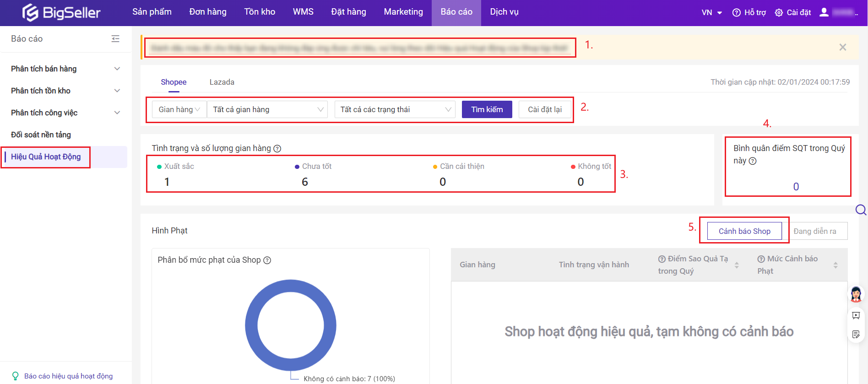The width and height of the screenshot is (868, 384).
Task: Expand Phân tích tồn kho section
Action: 117,91
